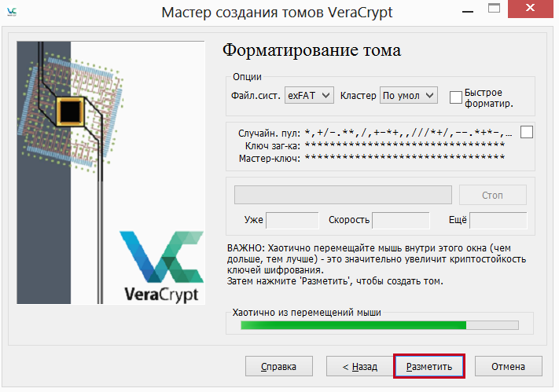Click the Мастер-ключ asterisks value

[405, 158]
